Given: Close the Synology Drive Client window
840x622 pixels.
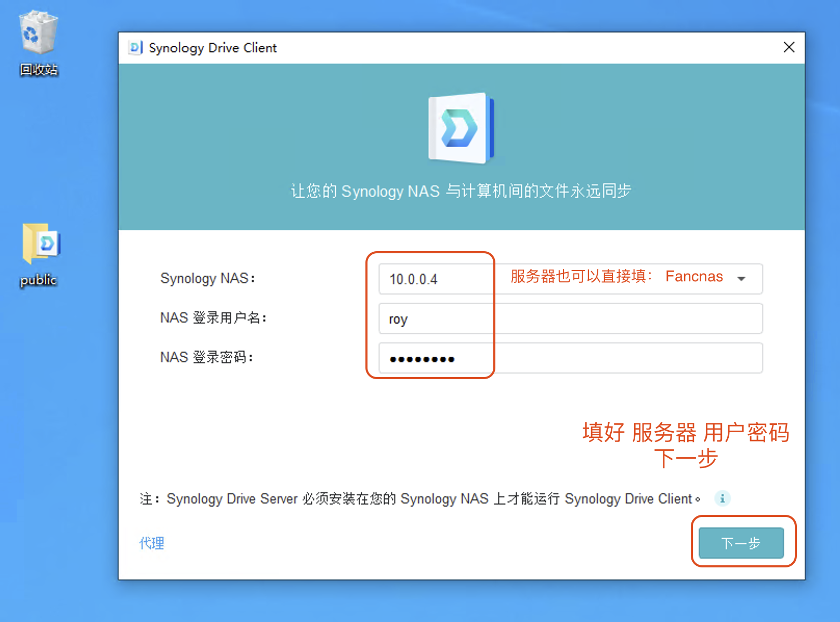Looking at the screenshot, I should click(789, 47).
